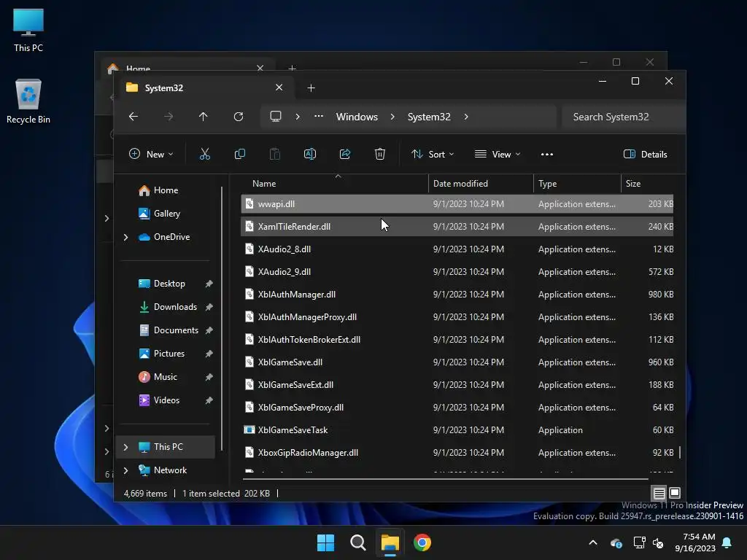The height and width of the screenshot is (560, 747).
Task: Open Windows Start menu
Action: pyautogui.click(x=326, y=542)
